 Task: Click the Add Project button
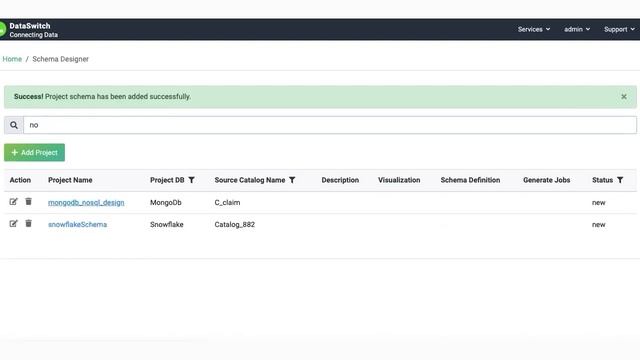[x=34, y=153]
